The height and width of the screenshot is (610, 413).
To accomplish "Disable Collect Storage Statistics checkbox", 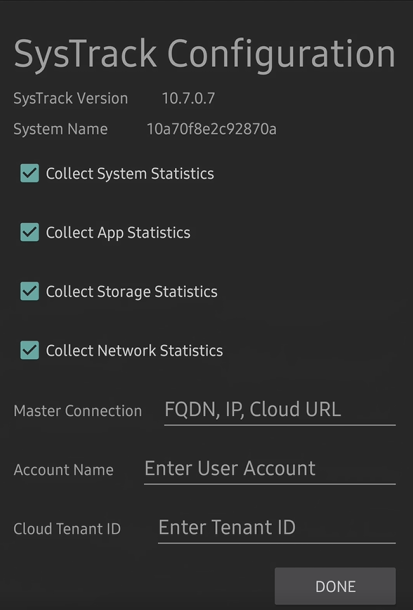I will 30,291.
